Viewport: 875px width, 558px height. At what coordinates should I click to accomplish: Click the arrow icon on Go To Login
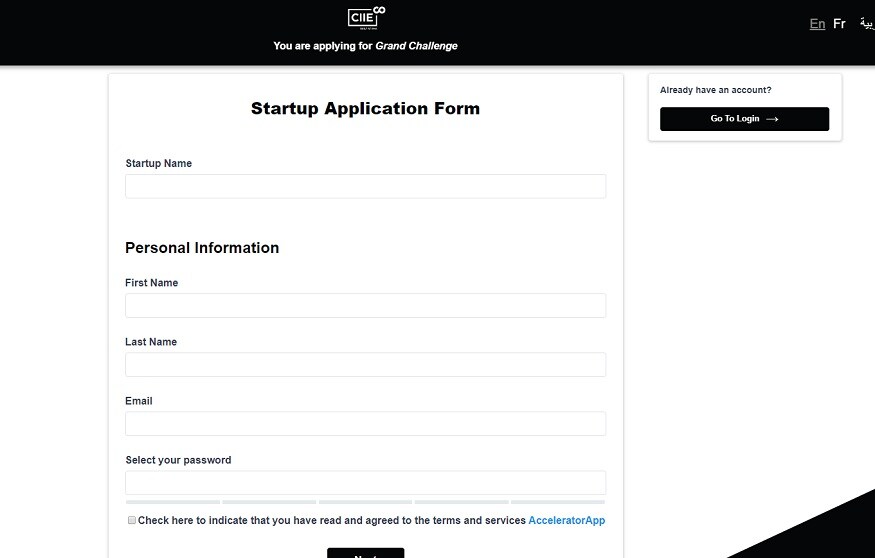point(772,119)
